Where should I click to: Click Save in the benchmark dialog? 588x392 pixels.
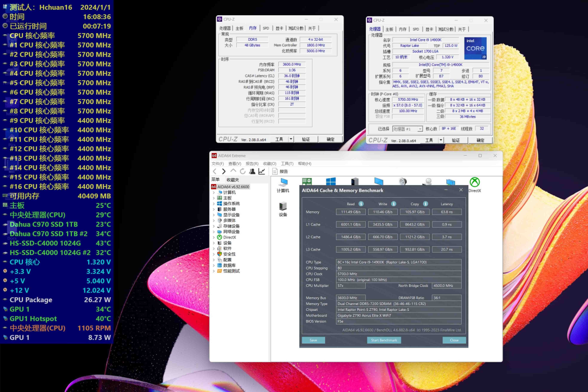(x=313, y=340)
